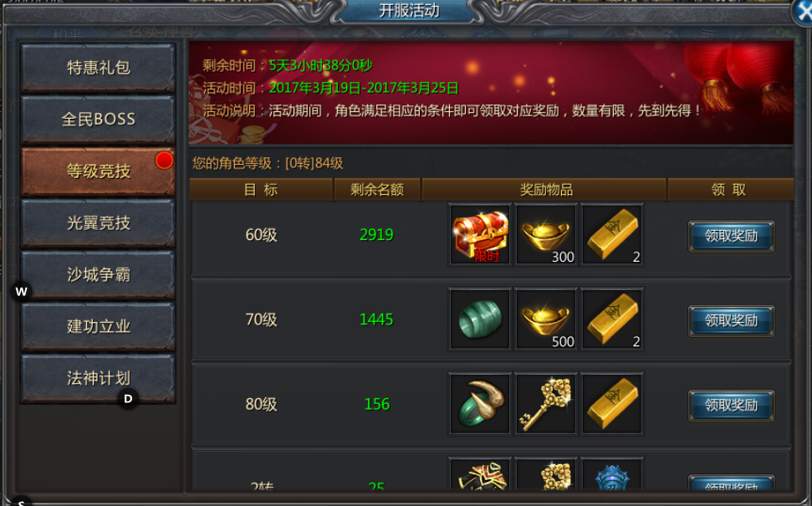
Task: Close the 开服活动 window
Action: [803, 12]
